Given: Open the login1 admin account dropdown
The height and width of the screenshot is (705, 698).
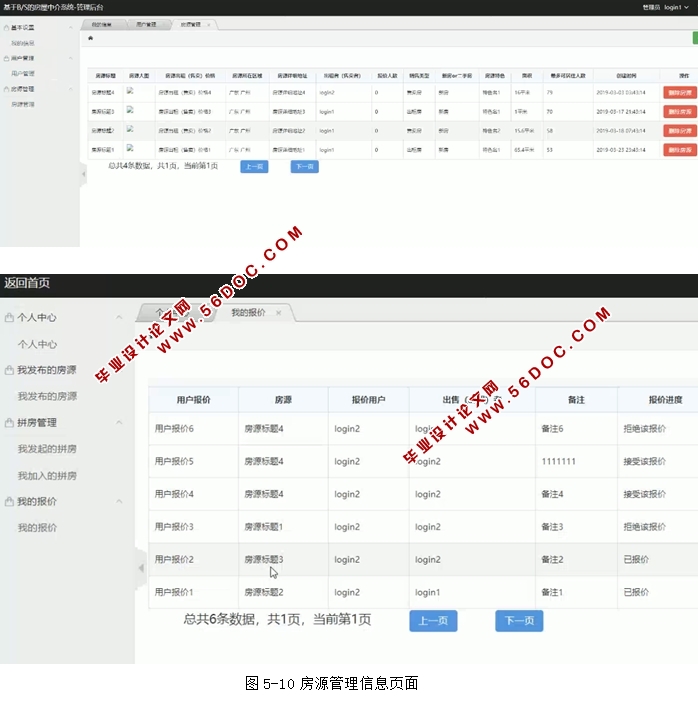Looking at the screenshot, I should [676, 7].
